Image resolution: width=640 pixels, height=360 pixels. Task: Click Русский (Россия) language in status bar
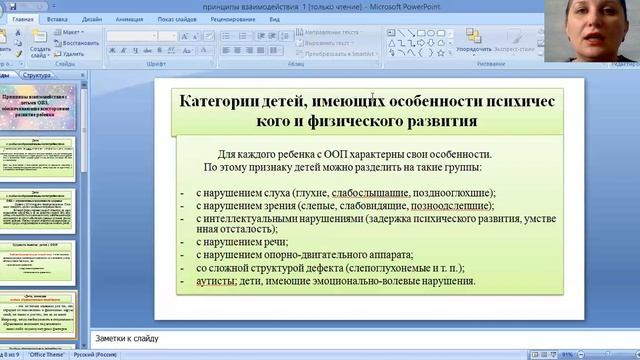(95, 355)
